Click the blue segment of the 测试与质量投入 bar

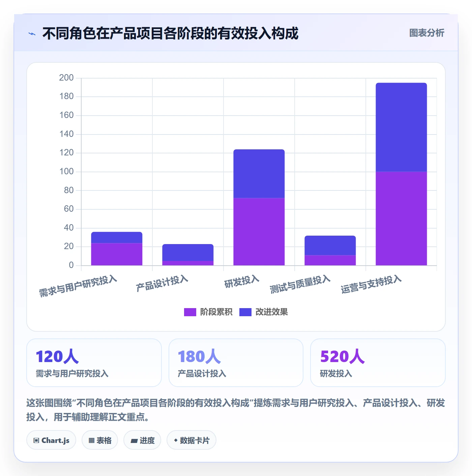click(x=330, y=245)
